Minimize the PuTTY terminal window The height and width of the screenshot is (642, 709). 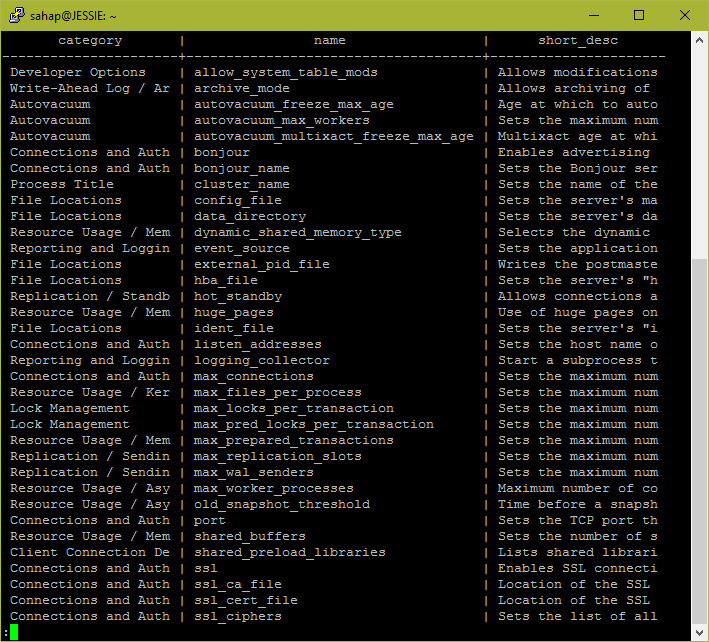[594, 15]
